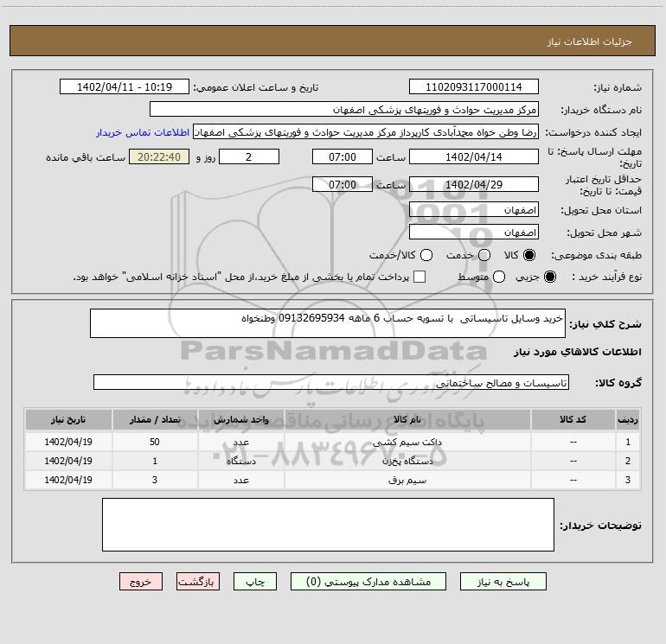Click the تاریخ نیاز column header

(x=68, y=420)
